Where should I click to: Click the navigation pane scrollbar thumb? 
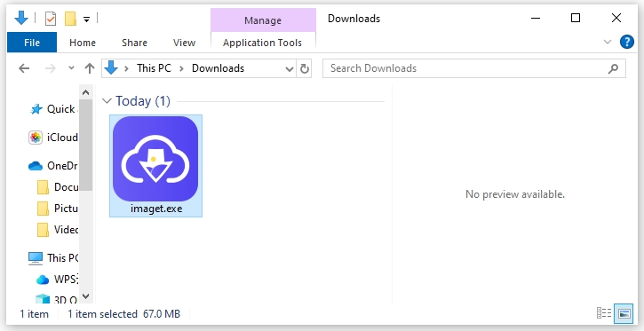(x=85, y=145)
